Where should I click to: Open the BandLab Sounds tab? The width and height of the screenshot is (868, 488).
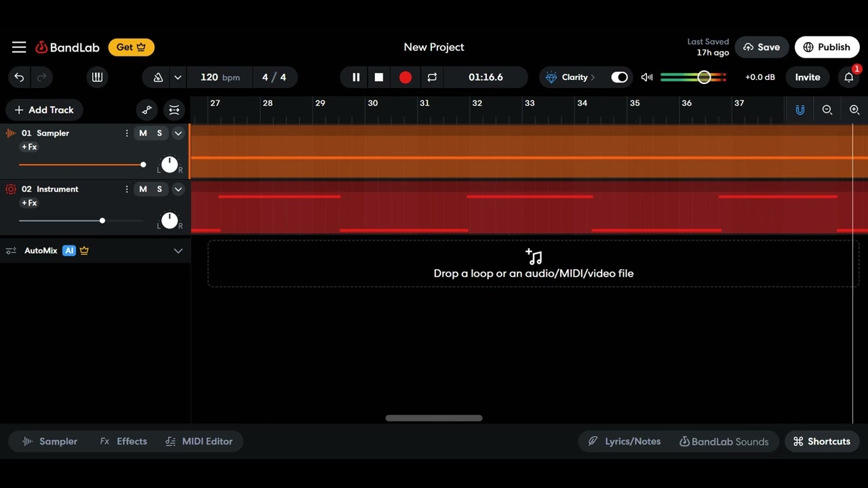pos(724,441)
